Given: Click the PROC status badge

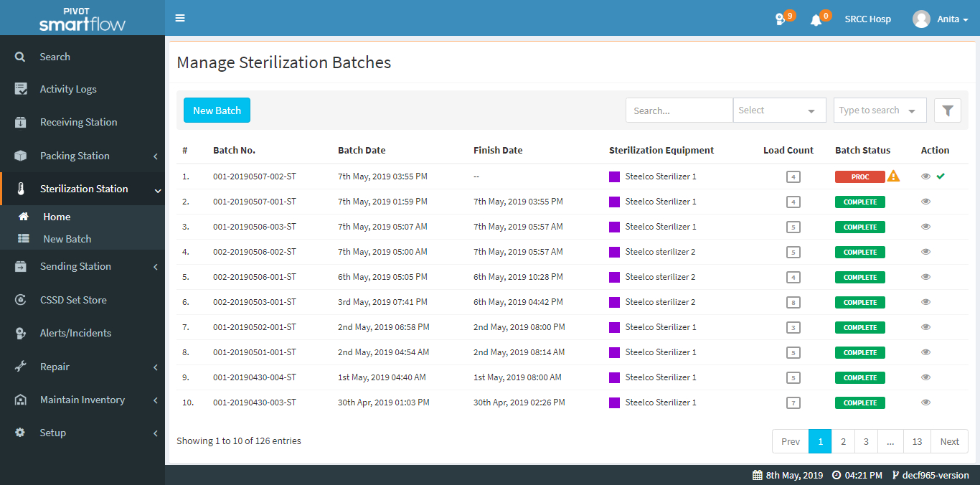Looking at the screenshot, I should pyautogui.click(x=860, y=176).
